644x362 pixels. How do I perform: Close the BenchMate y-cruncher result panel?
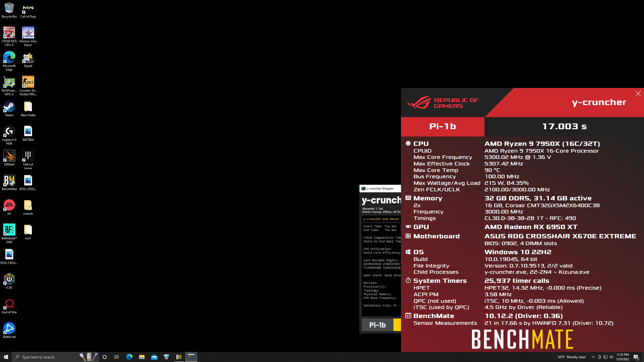638,94
